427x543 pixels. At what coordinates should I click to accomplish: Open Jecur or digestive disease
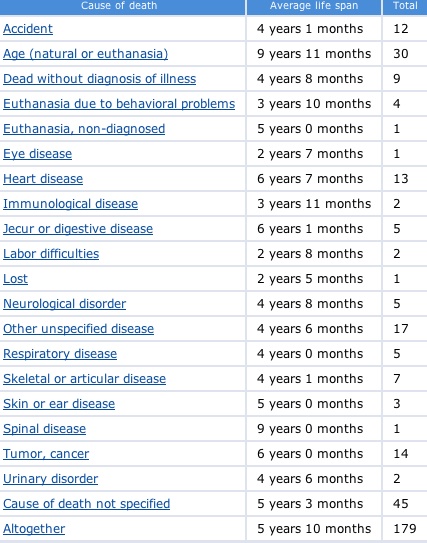tap(78, 229)
